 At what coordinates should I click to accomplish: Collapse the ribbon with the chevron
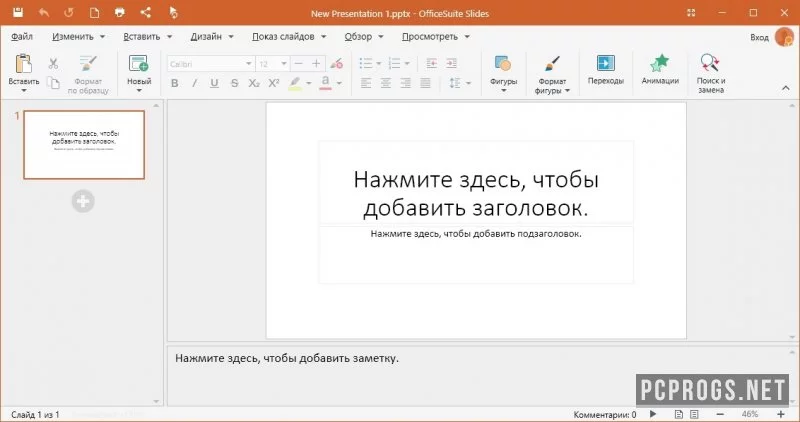pos(786,88)
